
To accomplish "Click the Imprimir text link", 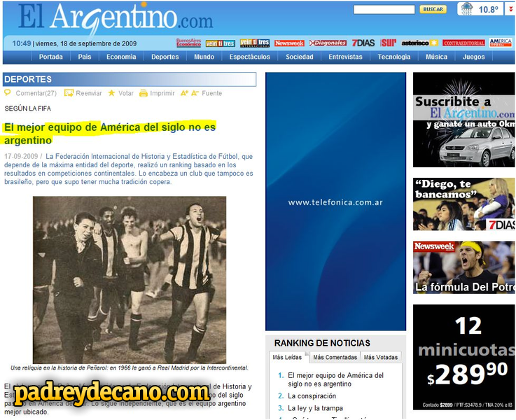I will pos(162,93).
